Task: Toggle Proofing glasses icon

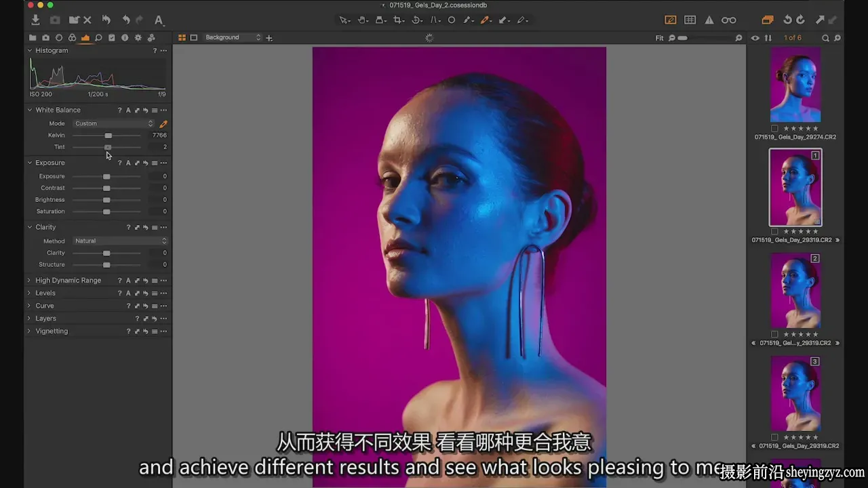Action: (729, 20)
